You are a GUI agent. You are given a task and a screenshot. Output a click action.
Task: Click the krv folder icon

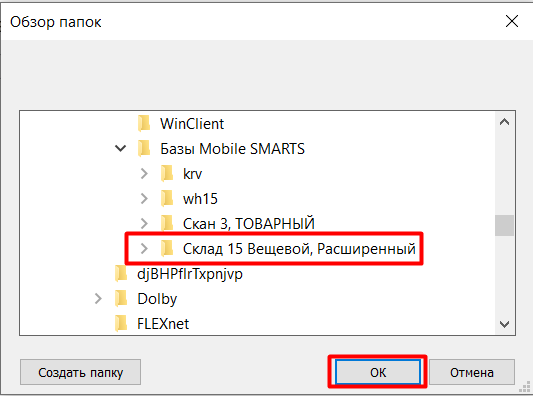(x=167, y=173)
